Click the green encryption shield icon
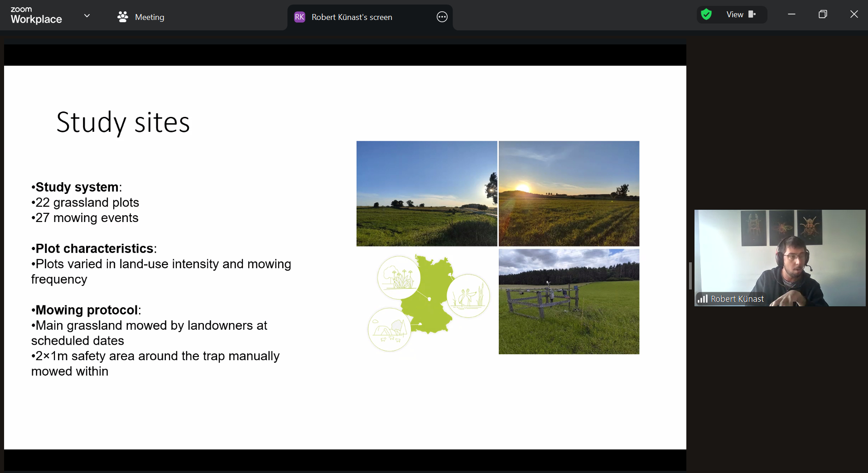The height and width of the screenshot is (473, 868). 706,14
